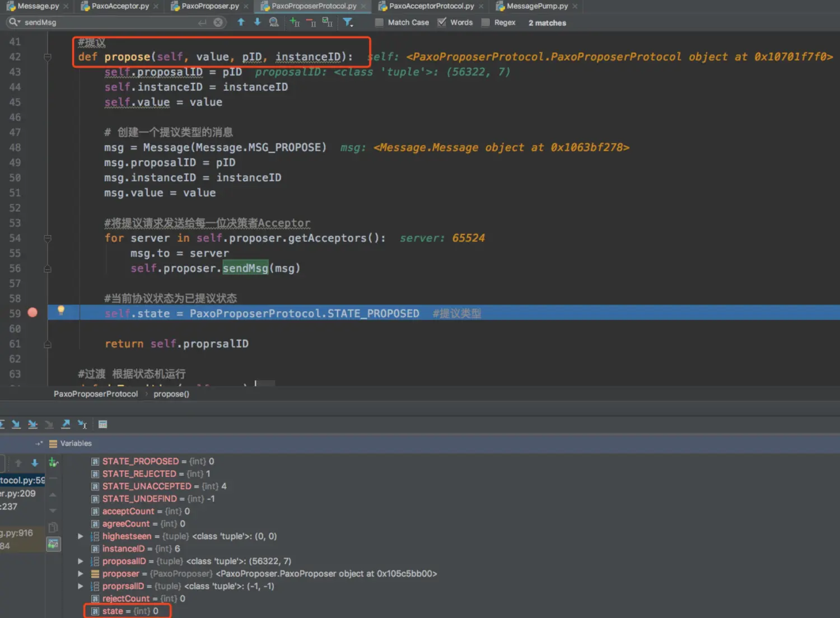Clear the sendMsg search text

pyautogui.click(x=218, y=22)
